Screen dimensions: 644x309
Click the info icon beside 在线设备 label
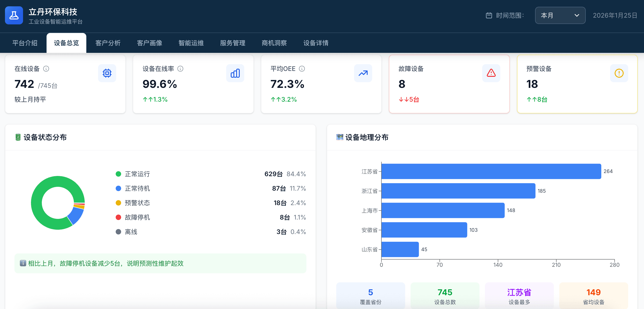[x=47, y=69]
